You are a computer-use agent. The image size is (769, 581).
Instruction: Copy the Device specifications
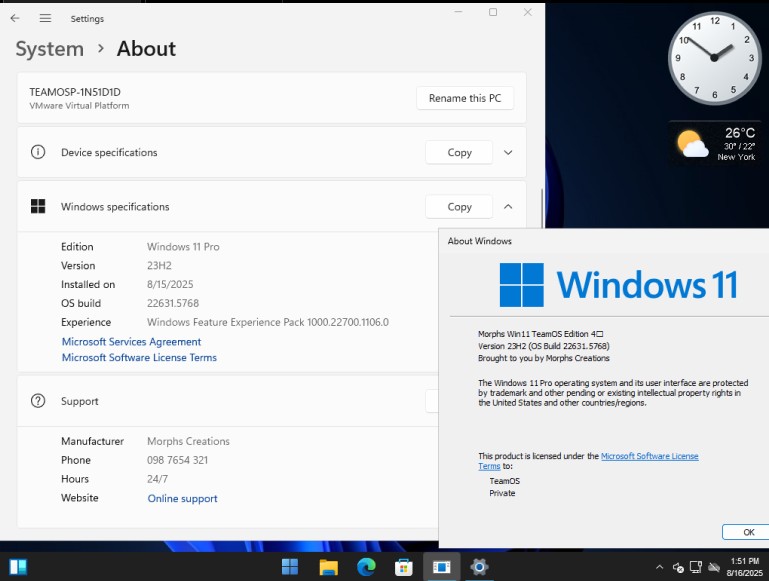[459, 152]
